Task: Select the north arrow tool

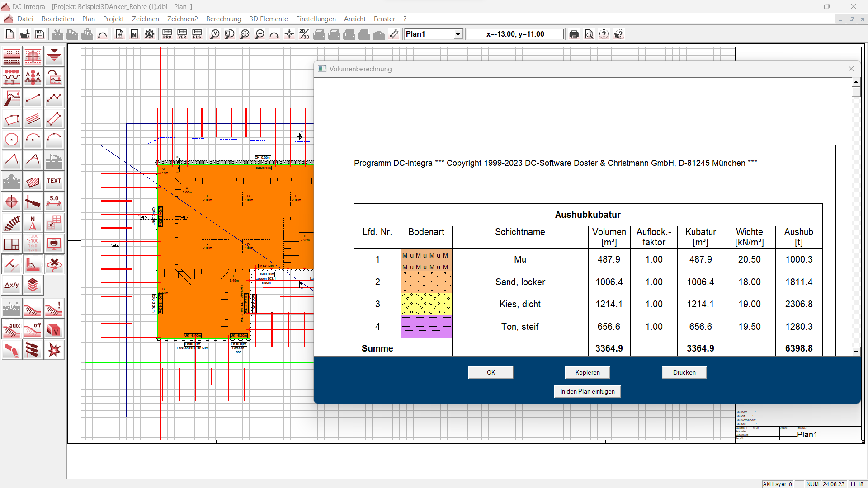Action: (33, 223)
